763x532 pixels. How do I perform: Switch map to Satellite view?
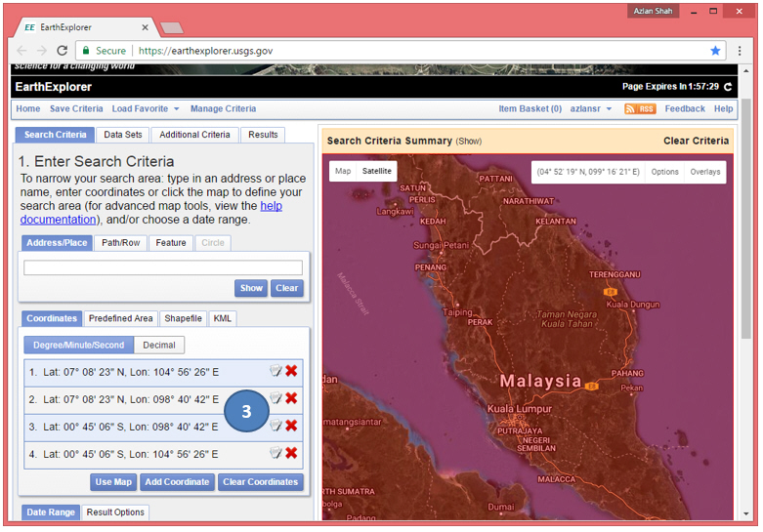(377, 171)
